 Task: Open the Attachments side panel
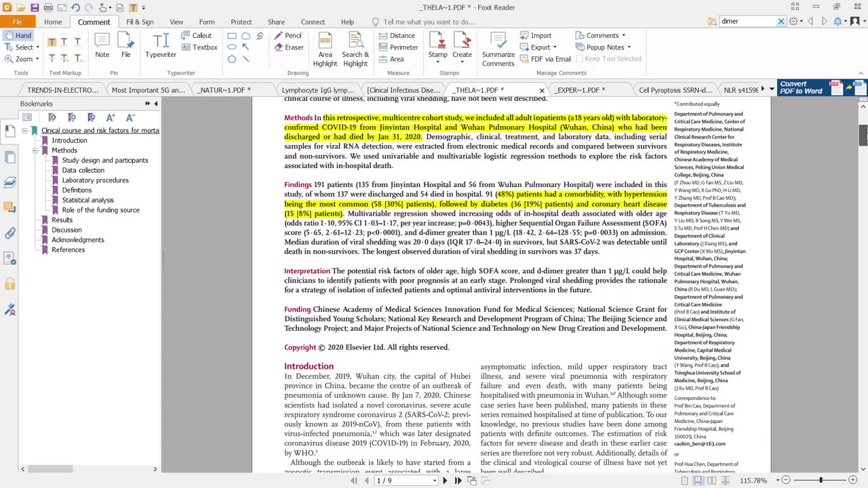[9, 233]
